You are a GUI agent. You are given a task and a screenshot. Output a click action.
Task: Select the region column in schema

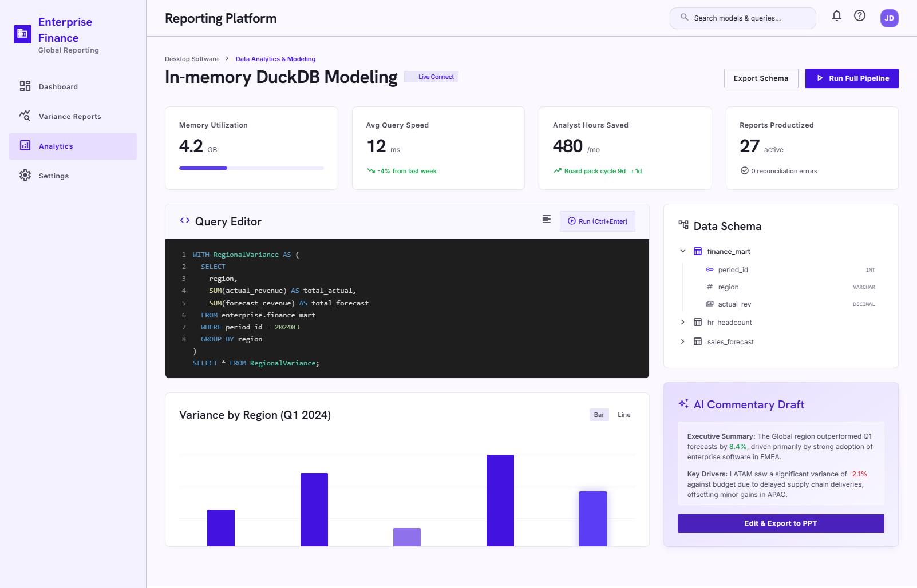pyautogui.click(x=790, y=287)
